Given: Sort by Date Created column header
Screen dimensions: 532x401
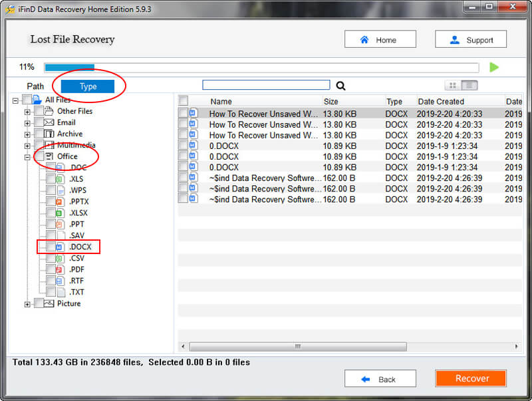Looking at the screenshot, I should click(x=441, y=102).
